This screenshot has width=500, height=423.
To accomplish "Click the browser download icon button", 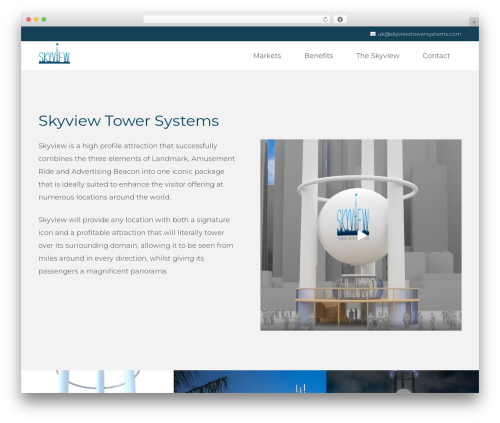I will (340, 19).
